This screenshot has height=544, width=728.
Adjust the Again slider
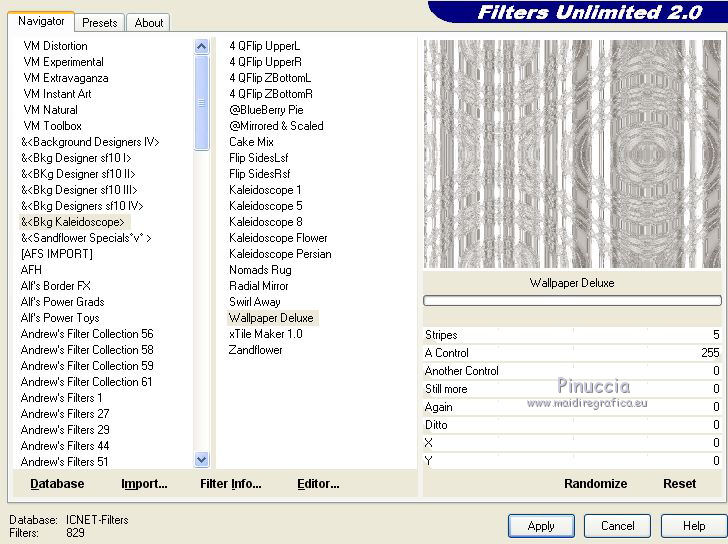pos(572,407)
